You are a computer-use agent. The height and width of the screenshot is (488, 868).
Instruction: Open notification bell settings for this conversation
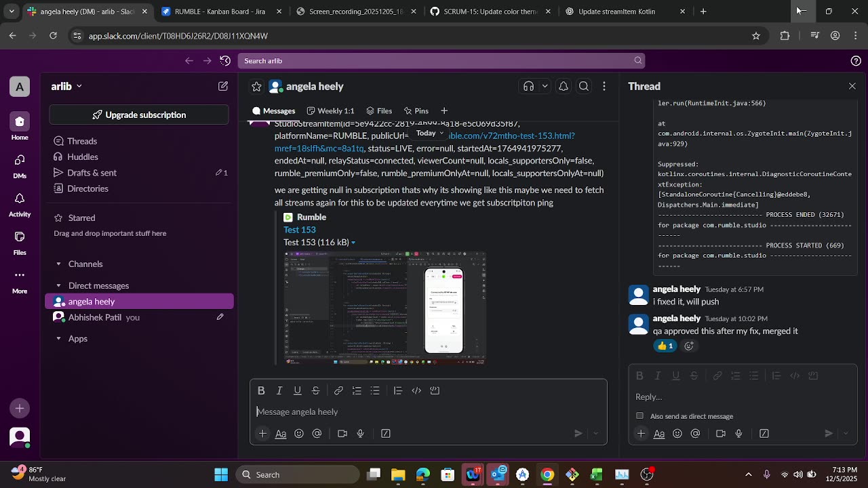tap(564, 86)
